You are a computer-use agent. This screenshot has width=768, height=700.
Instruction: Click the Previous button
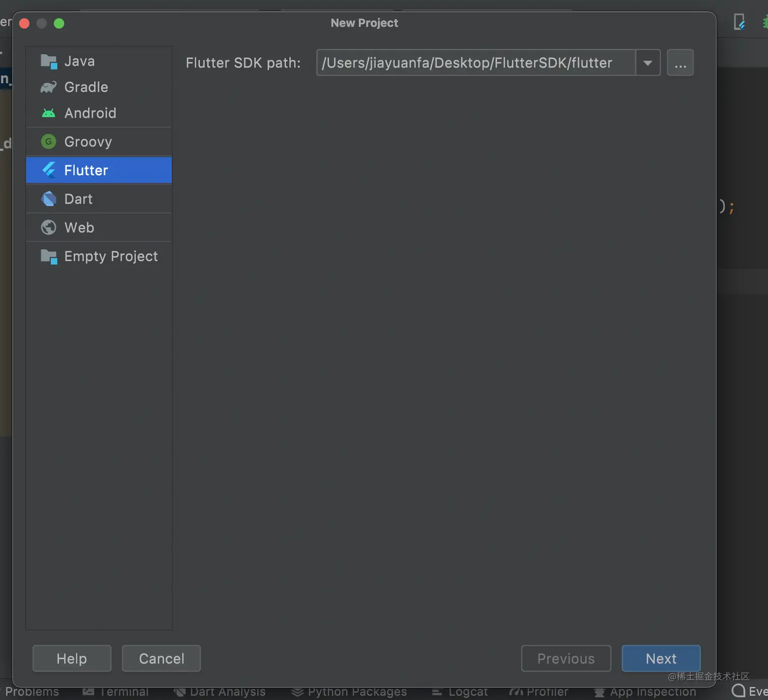click(x=566, y=658)
